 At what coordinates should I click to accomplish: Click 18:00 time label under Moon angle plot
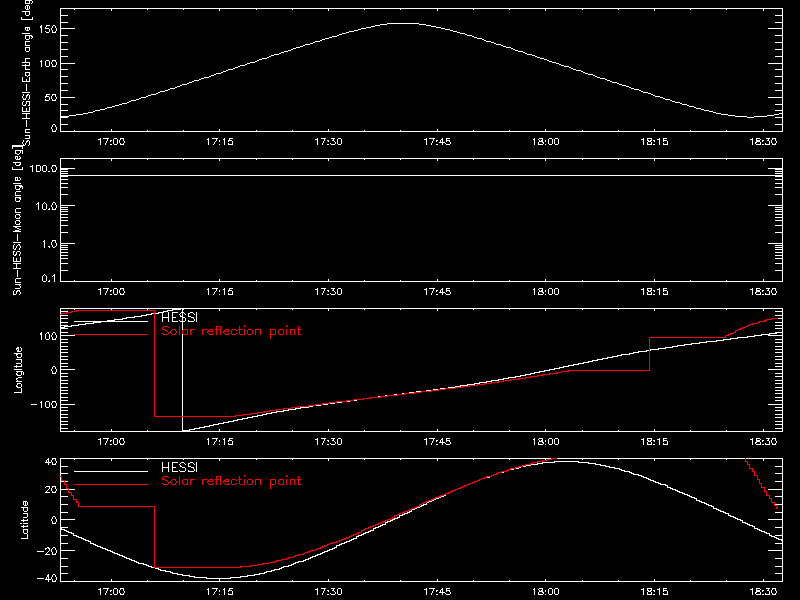point(546,292)
